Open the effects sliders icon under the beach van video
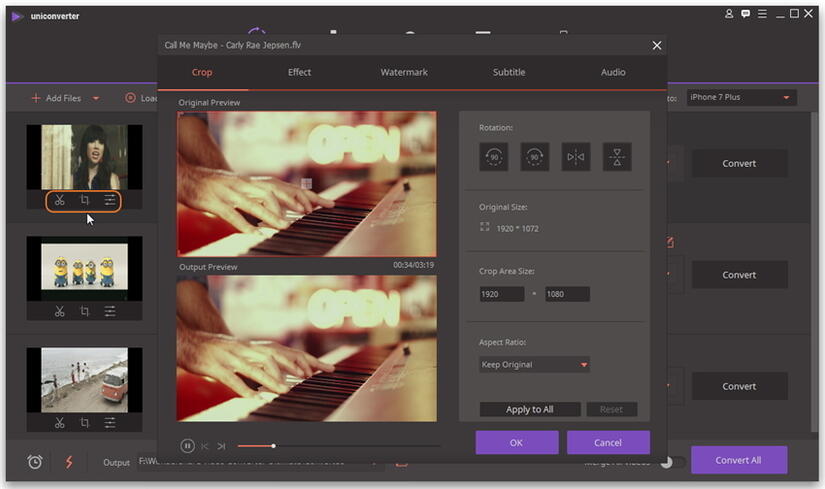 point(109,423)
